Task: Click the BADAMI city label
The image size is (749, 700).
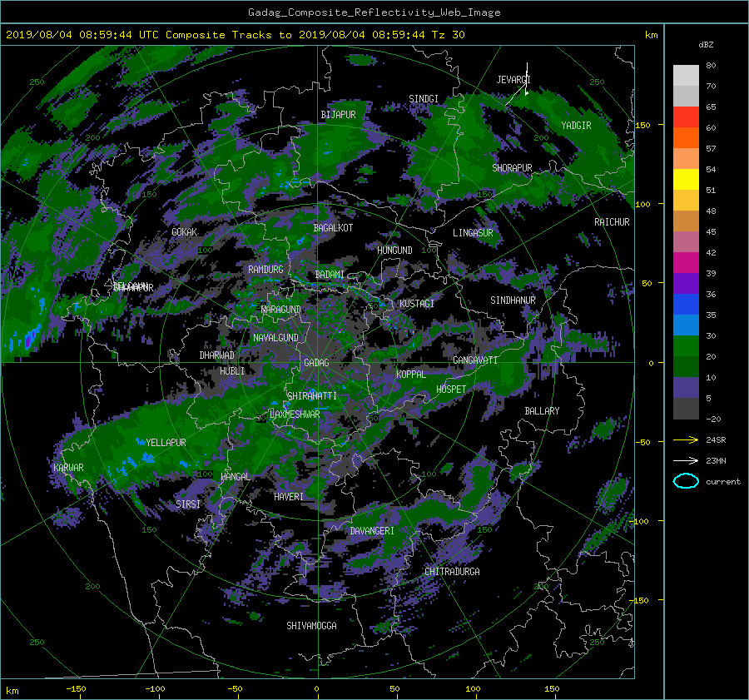Action: tap(330, 275)
